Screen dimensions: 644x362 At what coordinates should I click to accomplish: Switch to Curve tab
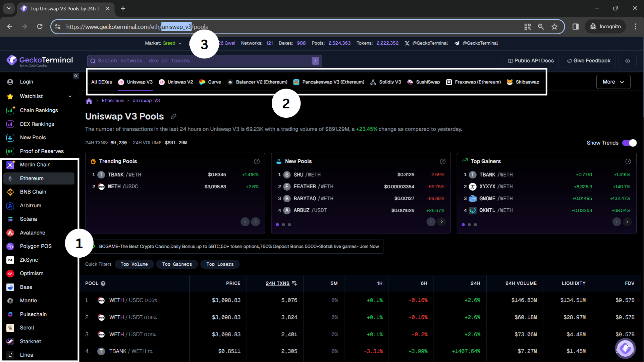210,82
